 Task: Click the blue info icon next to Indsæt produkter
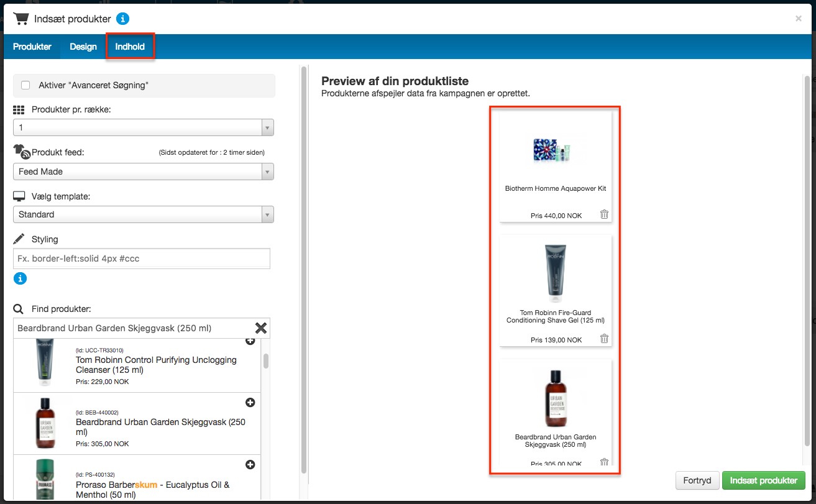coord(123,19)
